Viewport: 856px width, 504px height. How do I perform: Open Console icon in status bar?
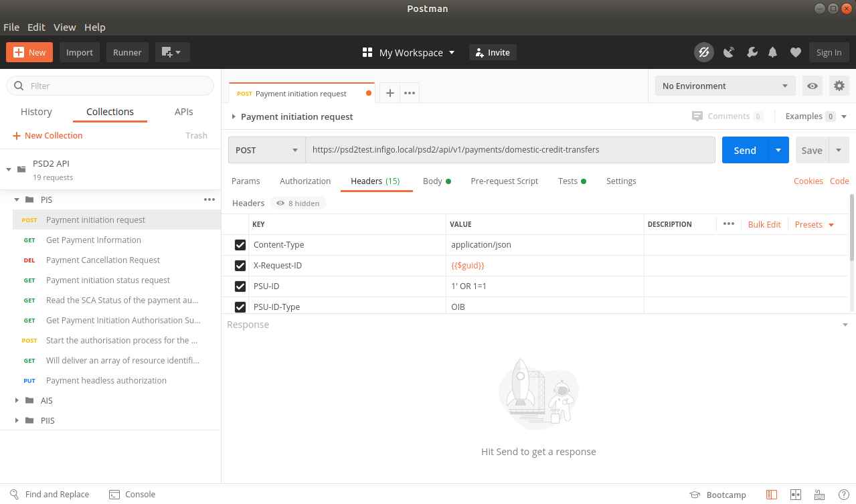click(x=114, y=495)
